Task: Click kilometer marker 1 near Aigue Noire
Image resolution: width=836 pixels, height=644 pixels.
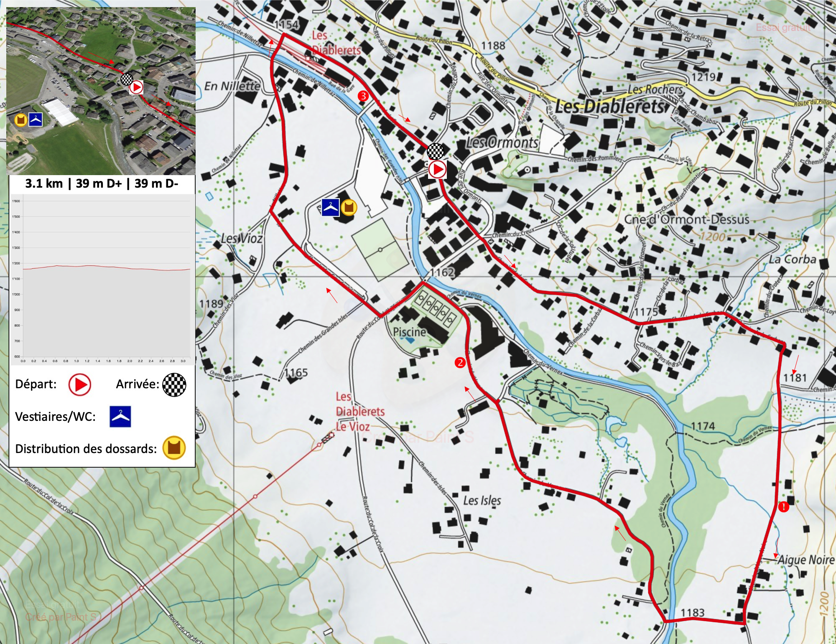Action: pos(783,507)
